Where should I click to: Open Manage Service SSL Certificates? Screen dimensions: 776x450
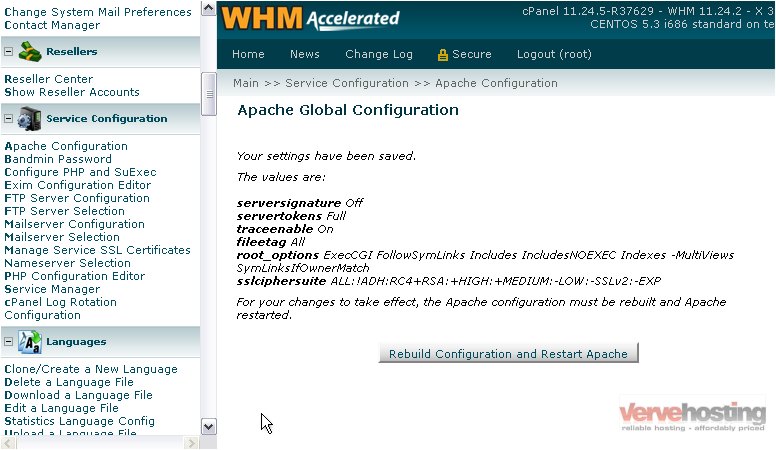pos(97,250)
